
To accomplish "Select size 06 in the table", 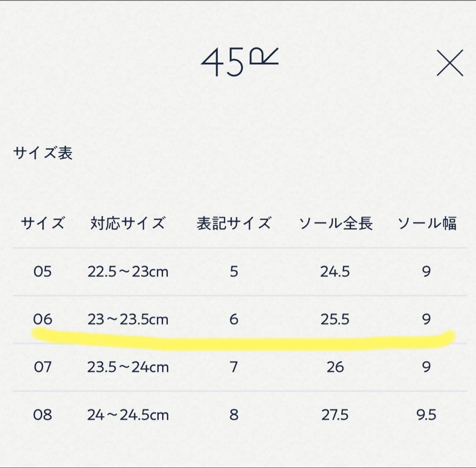I will pyautogui.click(x=42, y=319).
